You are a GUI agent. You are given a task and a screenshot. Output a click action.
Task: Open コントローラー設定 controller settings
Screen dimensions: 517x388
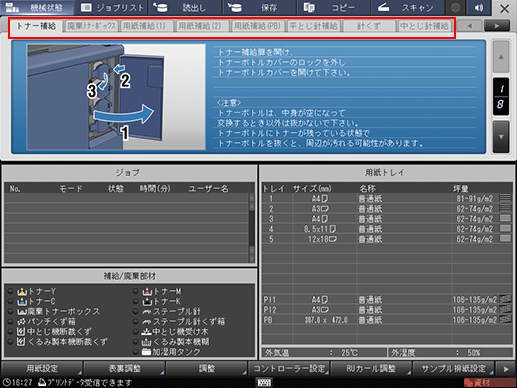[x=289, y=369]
